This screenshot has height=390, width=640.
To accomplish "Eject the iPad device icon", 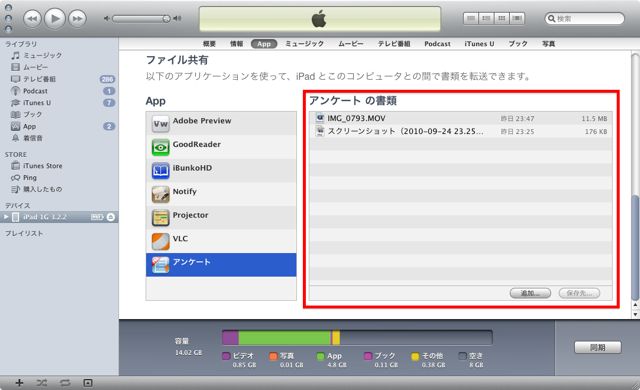I will click(111, 217).
